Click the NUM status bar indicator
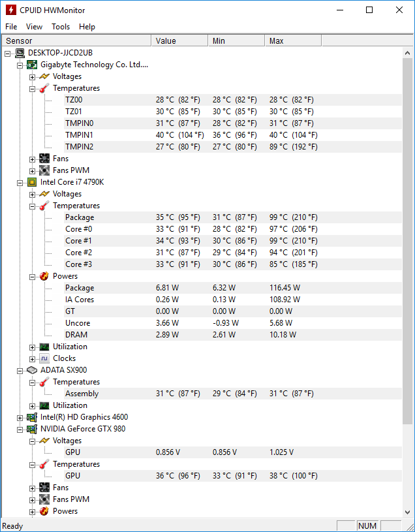415x532 pixels. point(367,526)
